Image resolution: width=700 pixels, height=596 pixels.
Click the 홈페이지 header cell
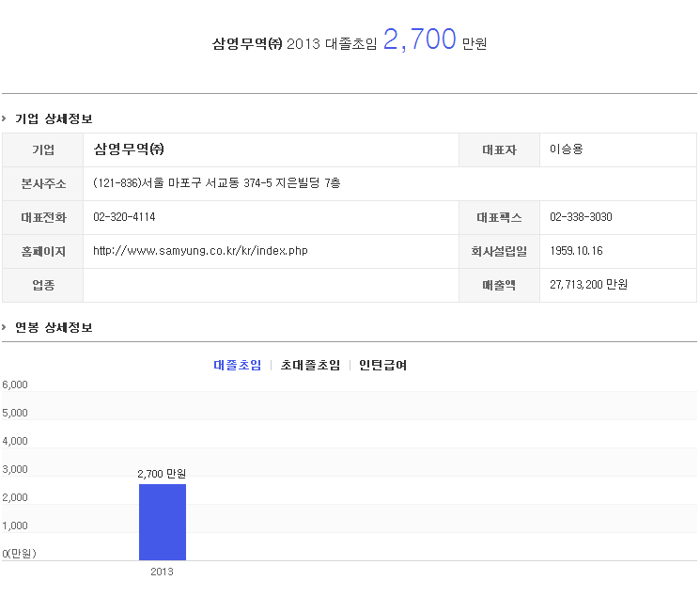tap(43, 252)
